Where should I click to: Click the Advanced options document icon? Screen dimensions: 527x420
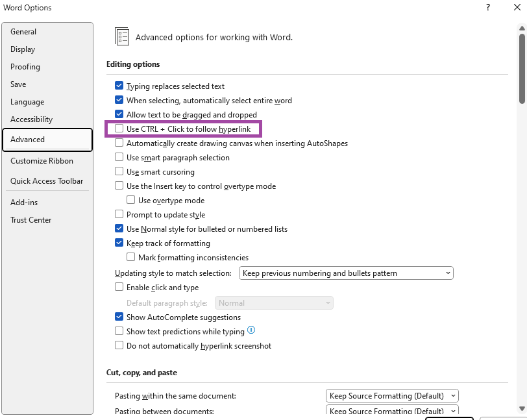point(122,36)
